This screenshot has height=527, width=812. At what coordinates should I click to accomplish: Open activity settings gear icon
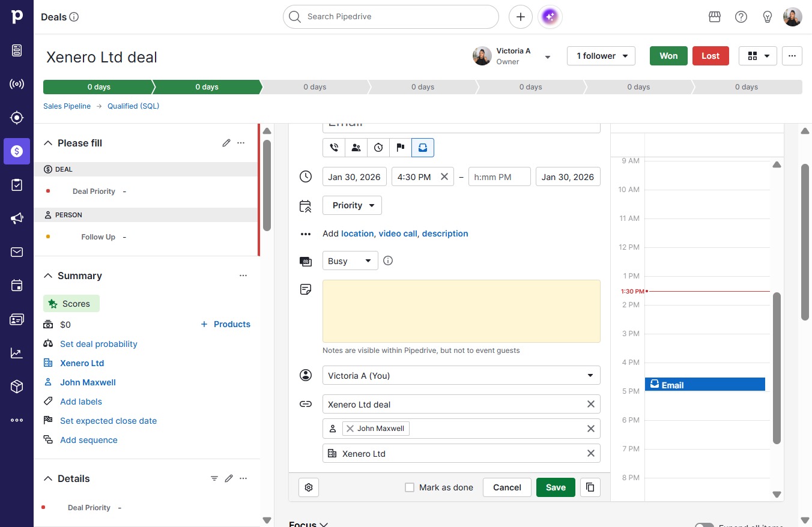[x=309, y=487]
